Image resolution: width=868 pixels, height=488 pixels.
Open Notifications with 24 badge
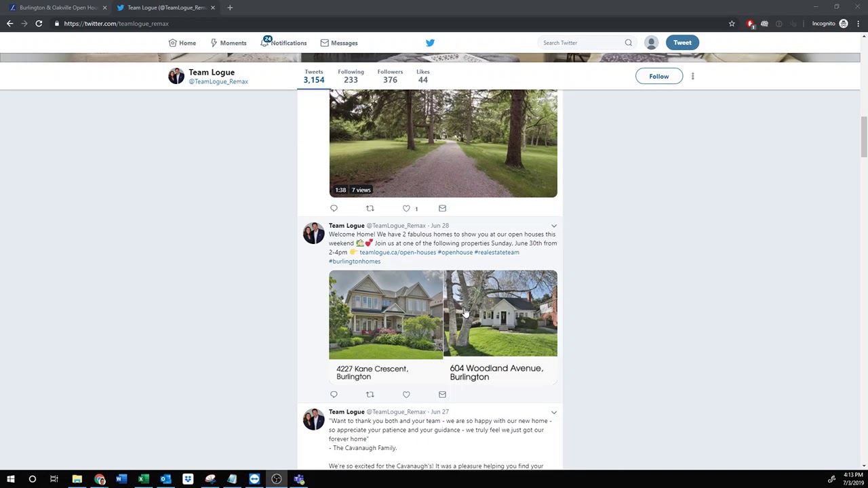(284, 43)
